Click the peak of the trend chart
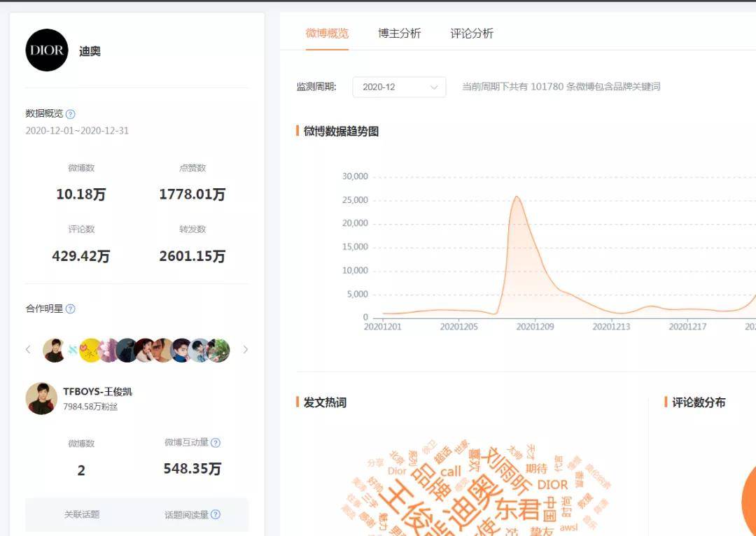 point(517,197)
